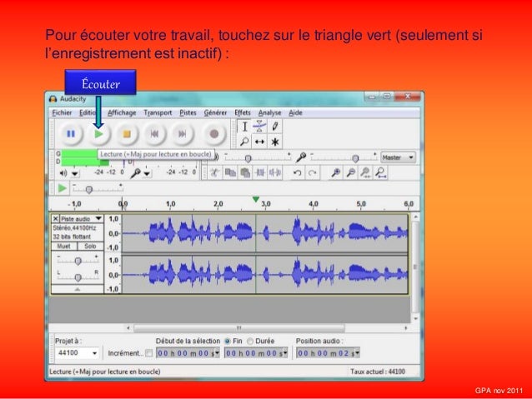The width and height of the screenshot is (532, 399).
Task: Select the Time Shift tool
Action: point(259,142)
